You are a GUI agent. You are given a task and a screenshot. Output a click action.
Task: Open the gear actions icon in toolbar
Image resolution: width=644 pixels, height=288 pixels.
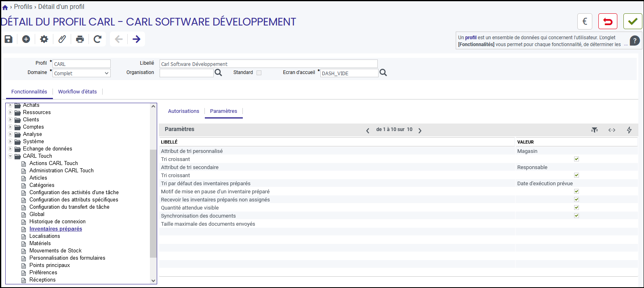coord(44,39)
